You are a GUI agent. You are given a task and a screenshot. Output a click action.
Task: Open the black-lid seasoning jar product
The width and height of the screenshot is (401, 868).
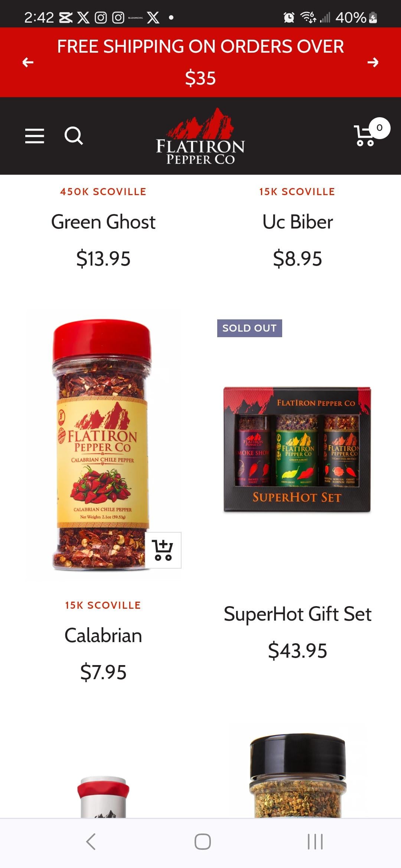pyautogui.click(x=298, y=775)
